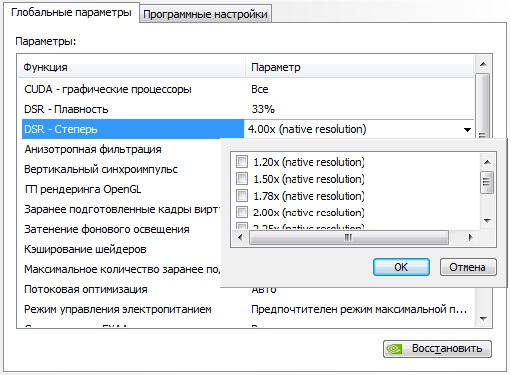Click the DSR list scroll-up arrow
511x375 pixels.
[487, 162]
